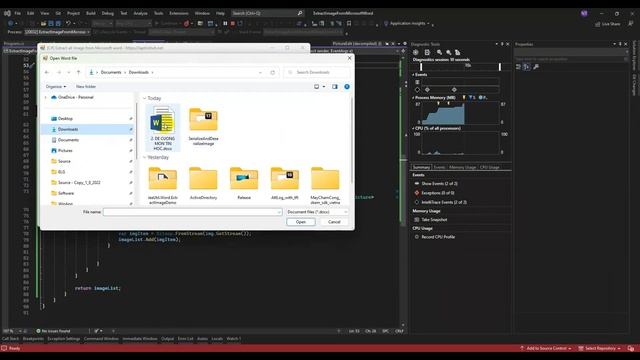Open the Organize dropdown in file dialog

56,87
